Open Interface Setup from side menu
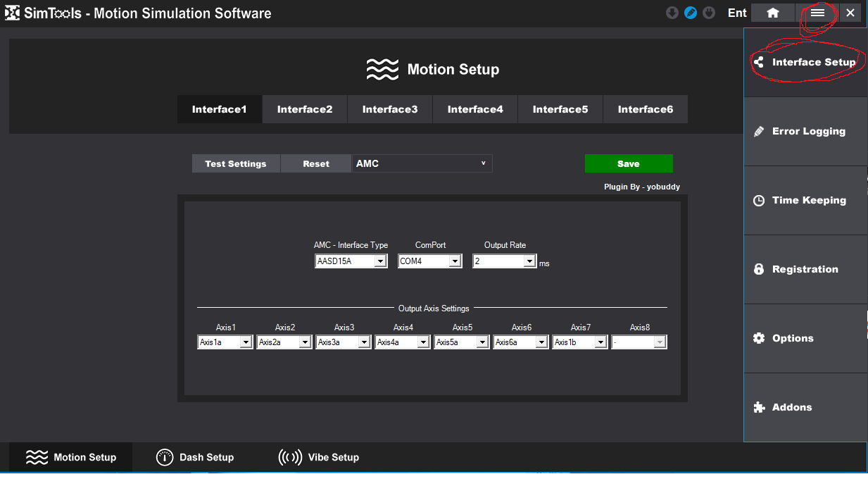Screen dimensions: 868x493 (x=805, y=62)
